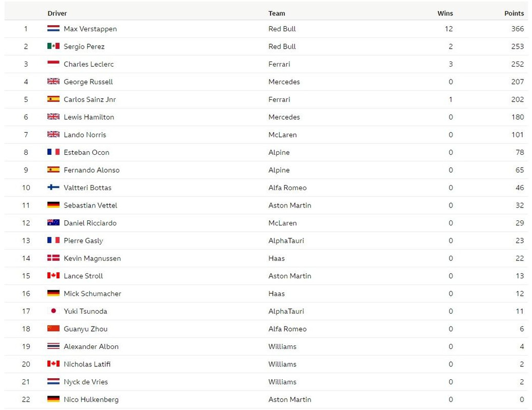This screenshot has height=410, width=532.
Task: Click the Thailand flag beside Alexander Albon
Action: [53, 346]
